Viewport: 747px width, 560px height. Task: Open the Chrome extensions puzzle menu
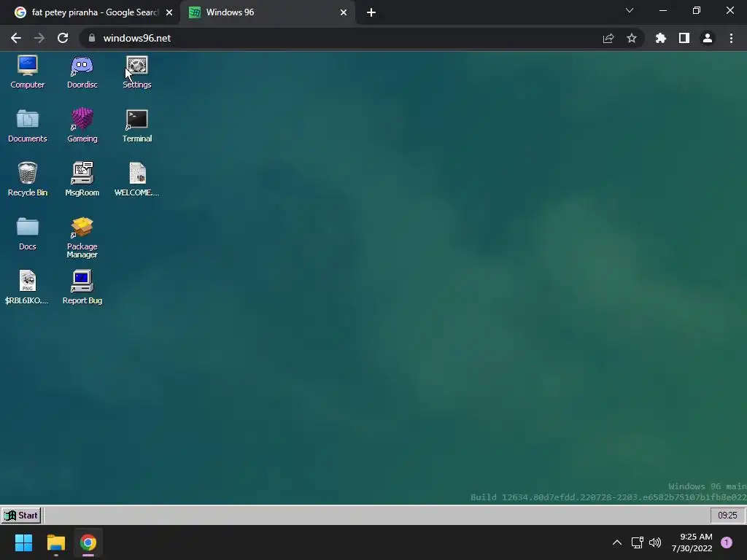(x=661, y=38)
